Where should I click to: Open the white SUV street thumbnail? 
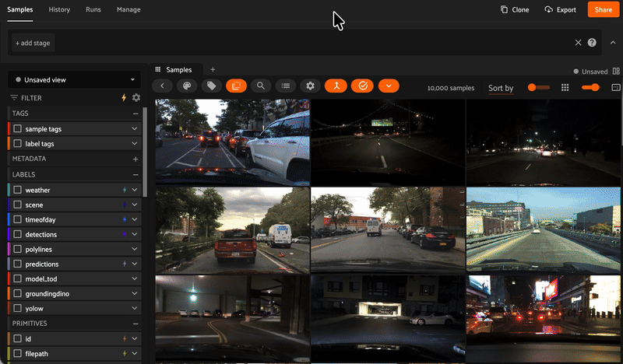pyautogui.click(x=233, y=142)
